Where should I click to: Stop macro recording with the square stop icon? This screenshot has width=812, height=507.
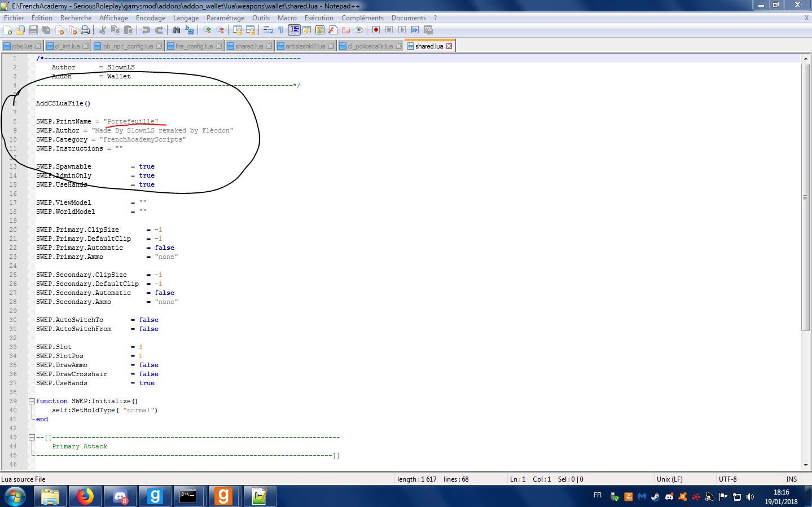pyautogui.click(x=389, y=30)
